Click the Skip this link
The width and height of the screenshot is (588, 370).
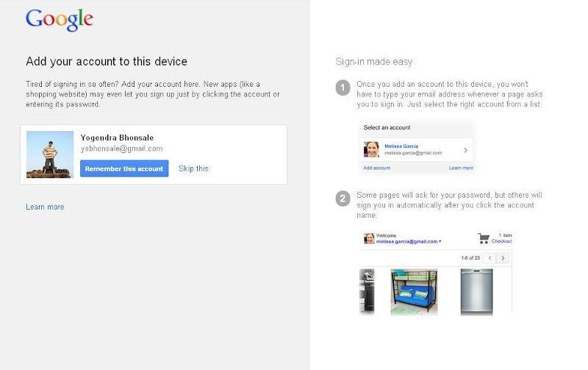193,168
